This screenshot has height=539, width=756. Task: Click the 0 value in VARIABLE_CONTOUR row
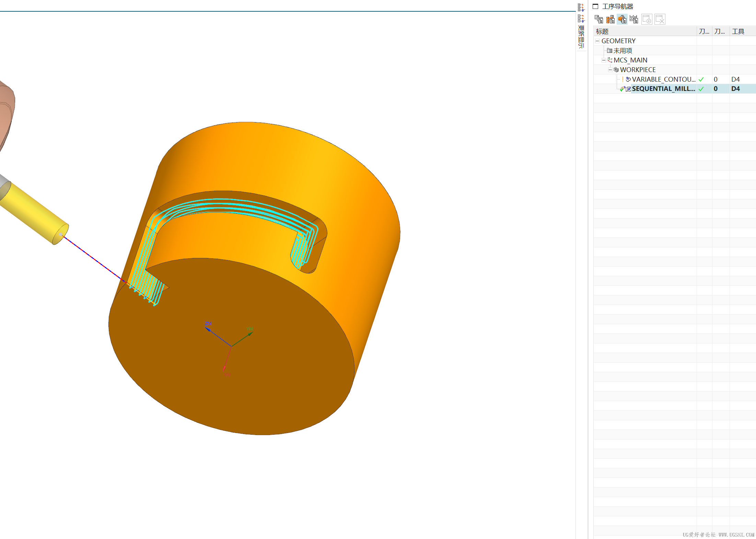pyautogui.click(x=716, y=79)
